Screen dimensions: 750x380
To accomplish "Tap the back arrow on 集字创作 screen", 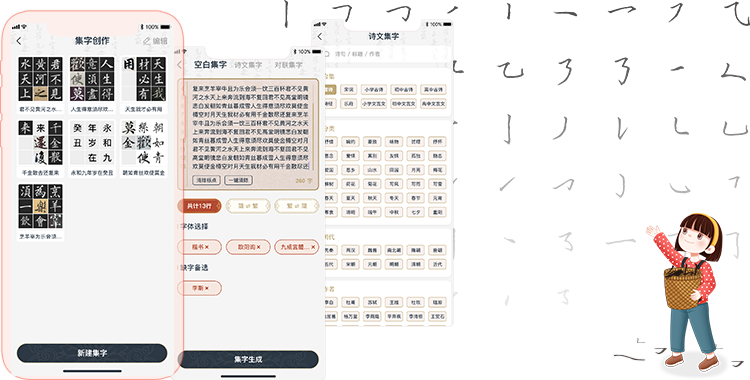I will click(19, 41).
